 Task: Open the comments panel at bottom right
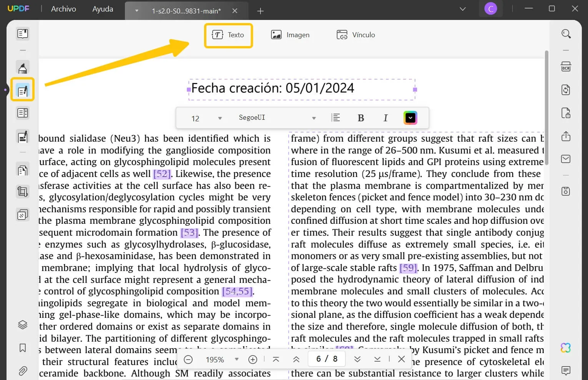pyautogui.click(x=566, y=370)
